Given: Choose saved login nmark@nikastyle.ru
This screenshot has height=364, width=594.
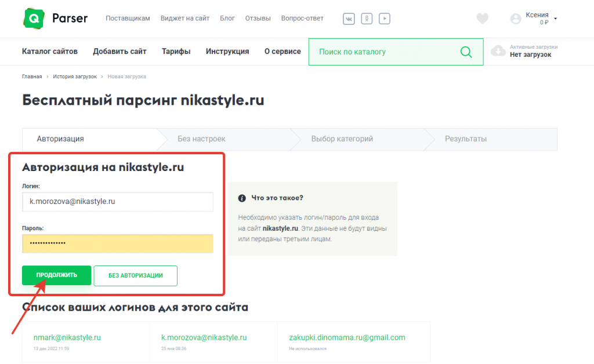Looking at the screenshot, I should coord(67,337).
